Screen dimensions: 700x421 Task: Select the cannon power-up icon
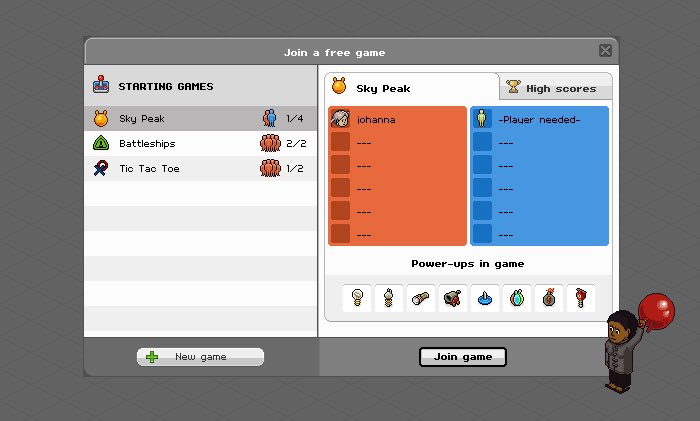pyautogui.click(x=453, y=297)
